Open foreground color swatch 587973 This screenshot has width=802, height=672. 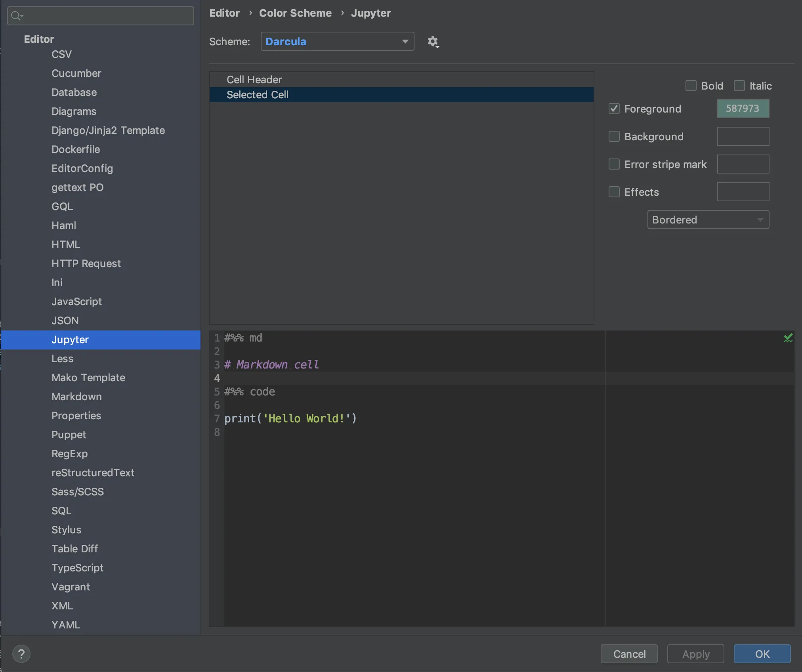pos(743,109)
